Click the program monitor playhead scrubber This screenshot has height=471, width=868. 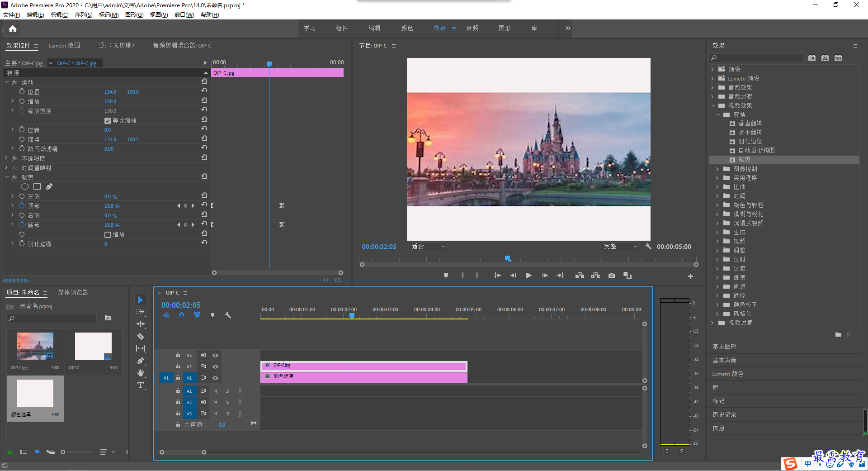pyautogui.click(x=508, y=259)
